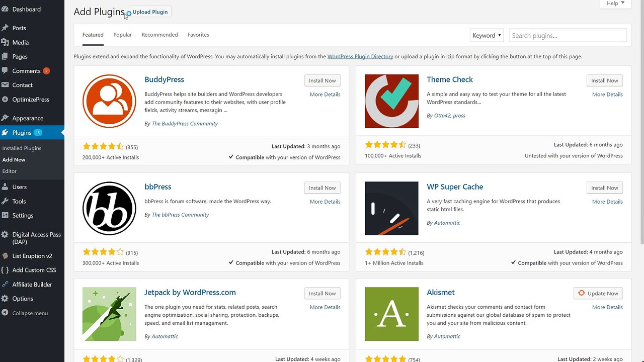Open the Keyword search type dropdown

click(487, 35)
